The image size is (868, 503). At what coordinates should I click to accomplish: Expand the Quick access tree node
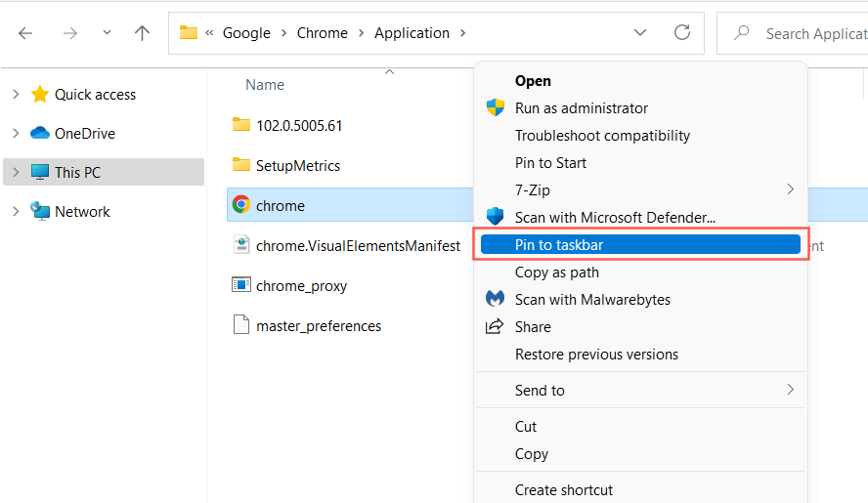[x=16, y=95]
